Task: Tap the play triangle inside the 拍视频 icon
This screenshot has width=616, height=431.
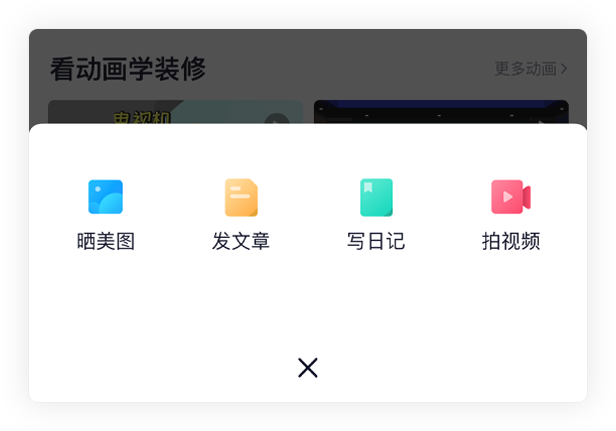Action: click(x=508, y=197)
